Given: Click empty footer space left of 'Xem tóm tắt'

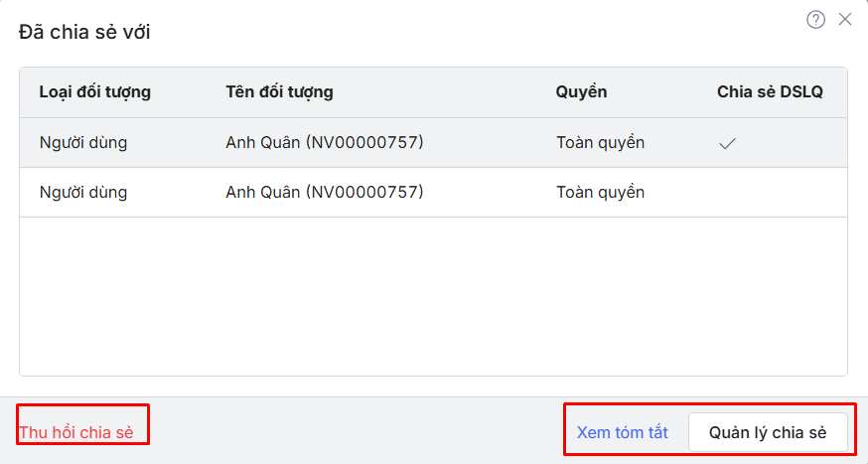Looking at the screenshot, I should tap(358, 433).
